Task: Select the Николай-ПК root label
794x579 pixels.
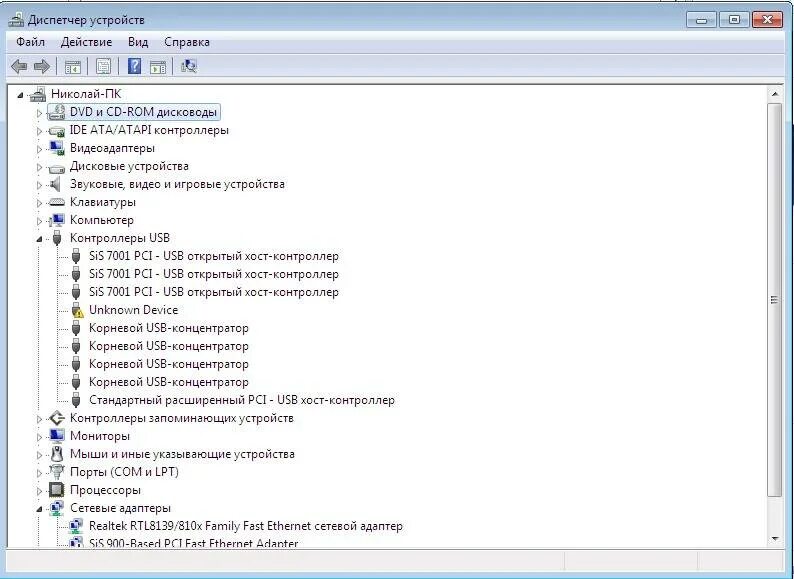Action: pyautogui.click(x=86, y=94)
